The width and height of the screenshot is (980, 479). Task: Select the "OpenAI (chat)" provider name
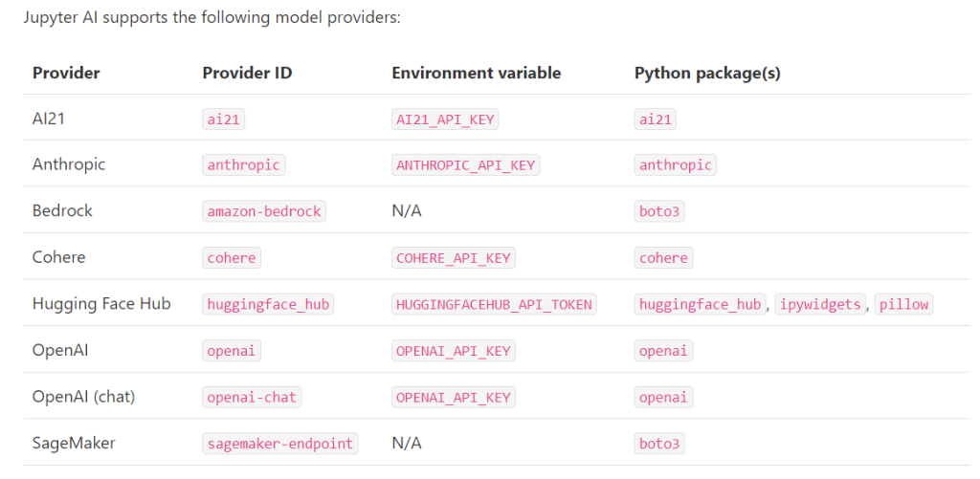84,397
